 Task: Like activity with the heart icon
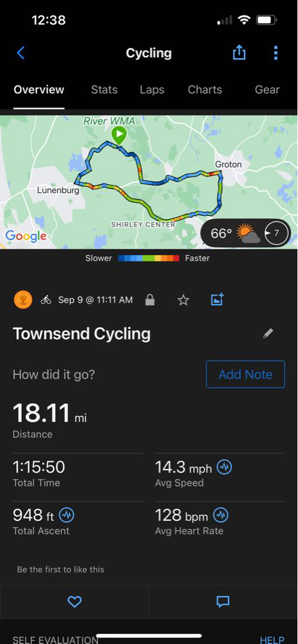coord(74,601)
